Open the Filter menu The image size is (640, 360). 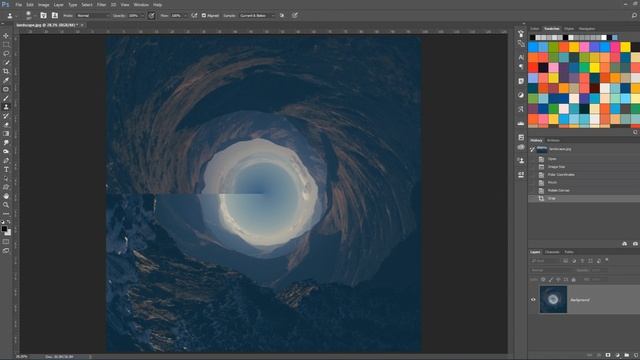[x=101, y=5]
